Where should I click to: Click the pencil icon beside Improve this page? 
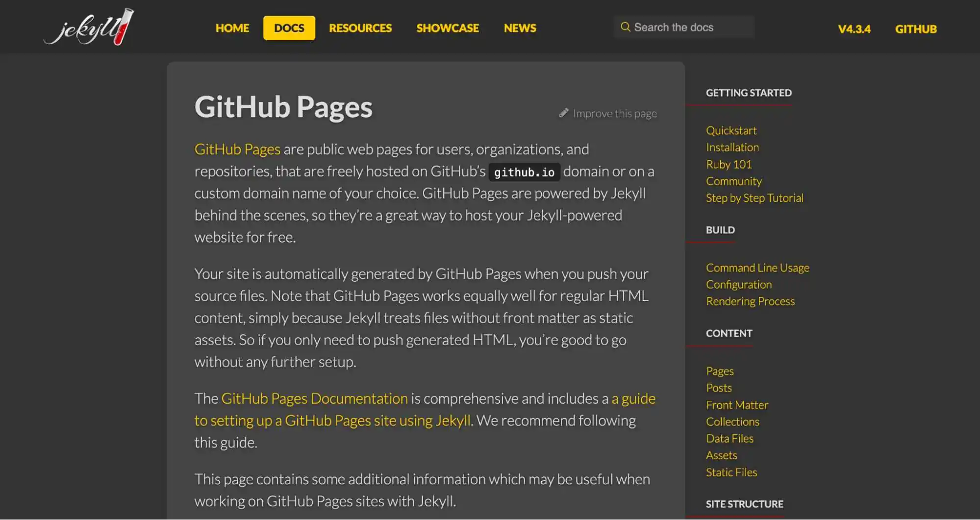click(x=564, y=113)
